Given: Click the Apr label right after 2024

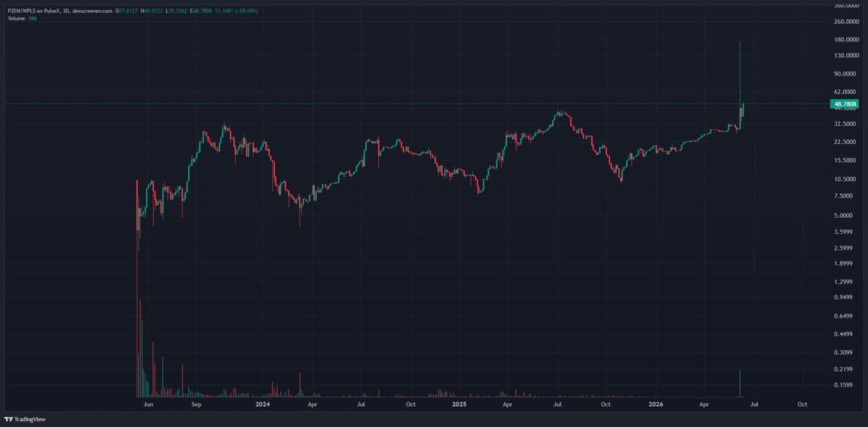Looking at the screenshot, I should click(x=312, y=405).
